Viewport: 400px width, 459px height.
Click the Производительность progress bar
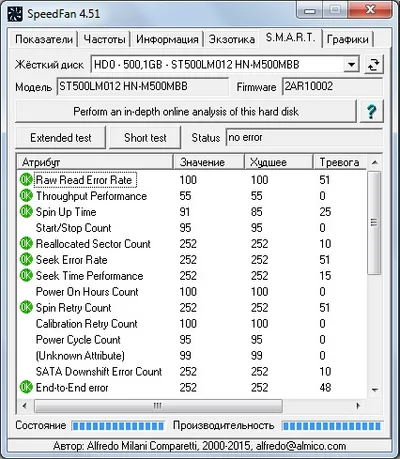(332, 426)
